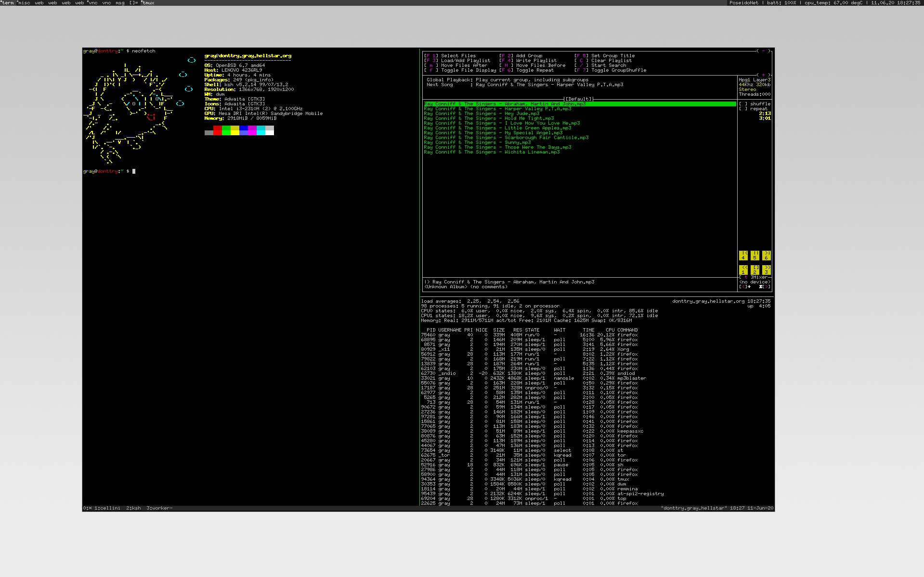Switch to the dwm 'msg' tag
Viewport: 924px width, 577px height.
click(120, 3)
